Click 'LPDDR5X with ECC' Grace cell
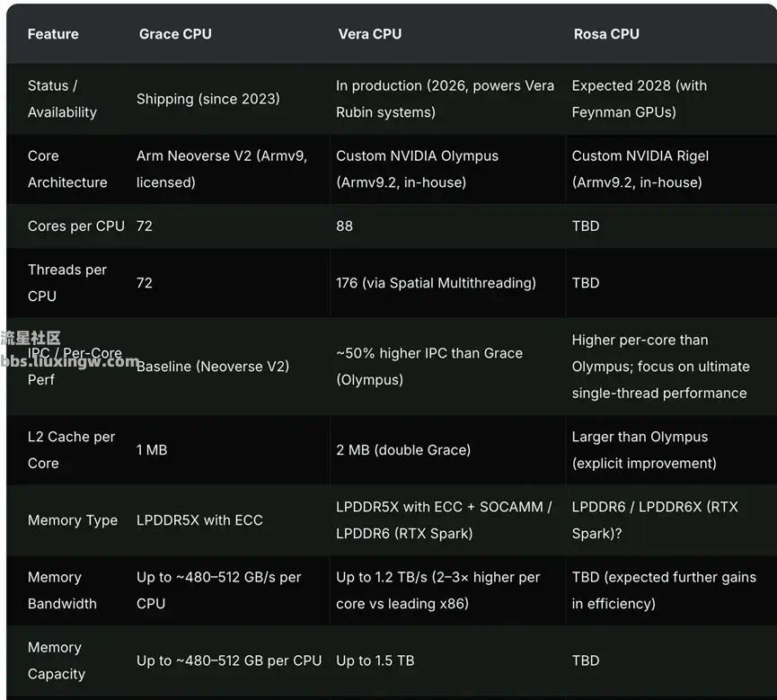Viewport: 777px width, 700px height. click(x=199, y=520)
